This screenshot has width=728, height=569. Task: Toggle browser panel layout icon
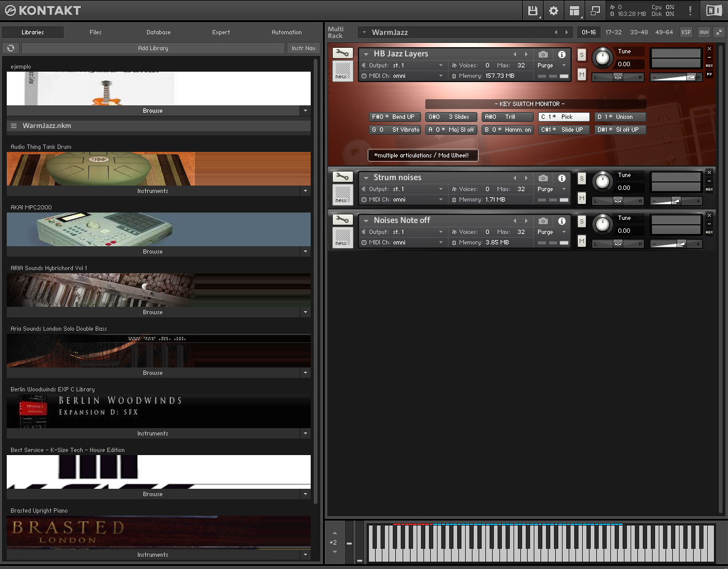(574, 10)
